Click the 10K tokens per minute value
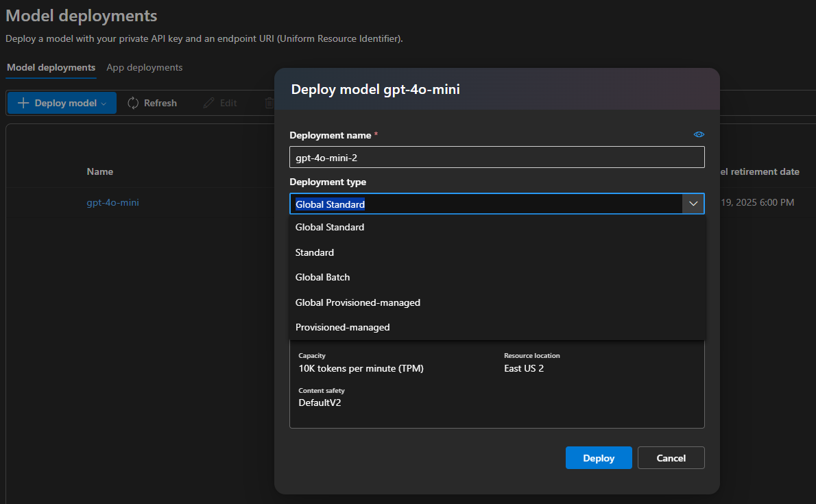The image size is (816, 504). coord(361,368)
